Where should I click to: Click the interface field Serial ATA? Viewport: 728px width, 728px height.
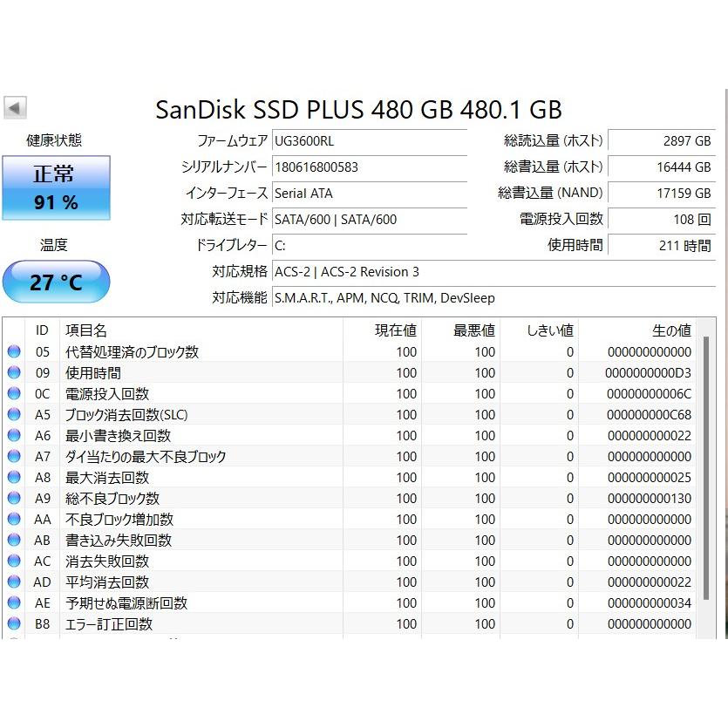(x=370, y=194)
